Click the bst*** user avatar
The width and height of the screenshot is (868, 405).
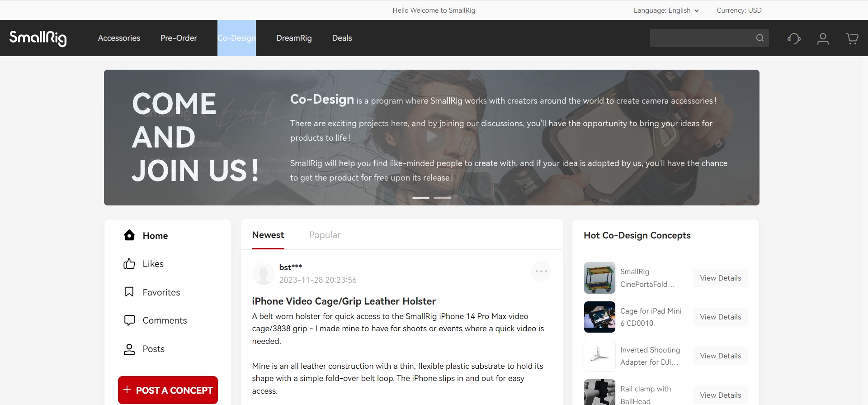pos(263,274)
